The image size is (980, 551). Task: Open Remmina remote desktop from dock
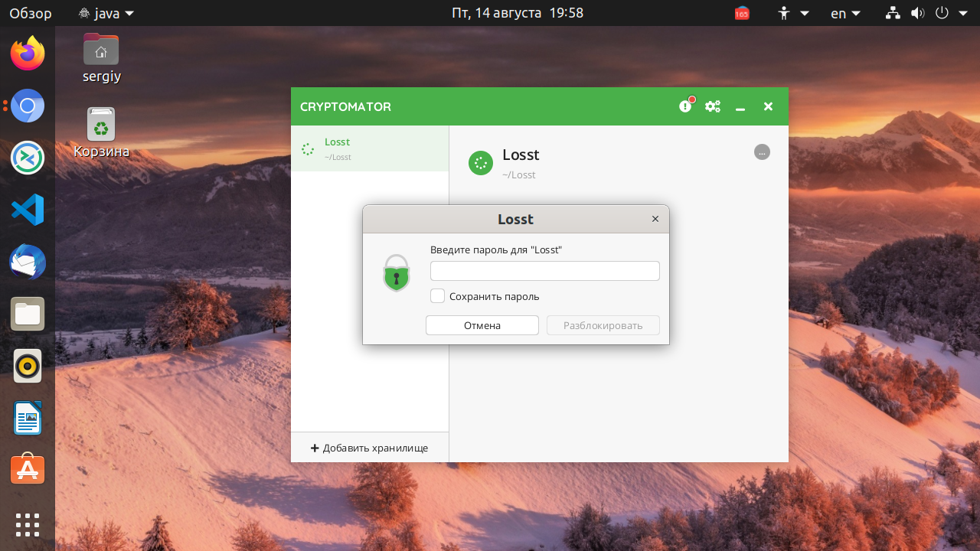tap(28, 158)
